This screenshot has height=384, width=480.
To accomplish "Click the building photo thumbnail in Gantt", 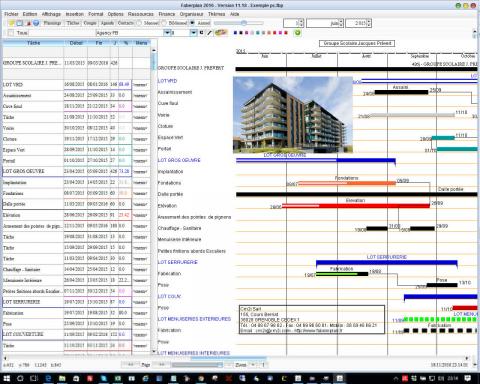I will (293, 115).
